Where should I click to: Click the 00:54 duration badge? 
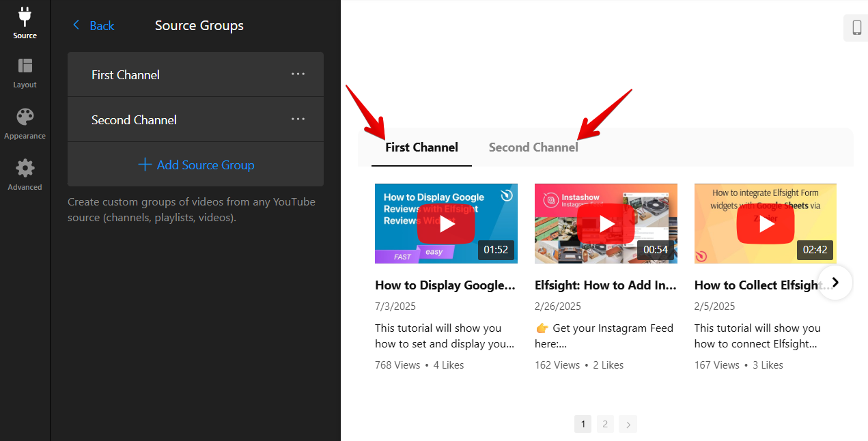656,250
